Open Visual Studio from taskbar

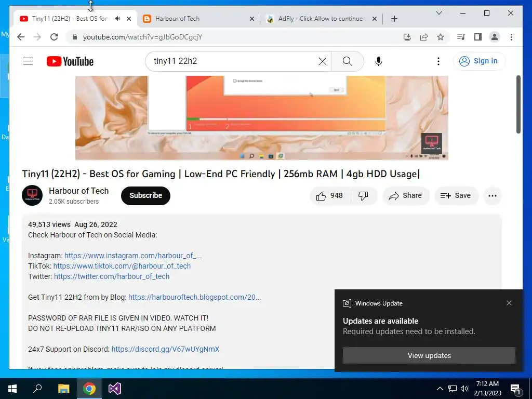115,389
